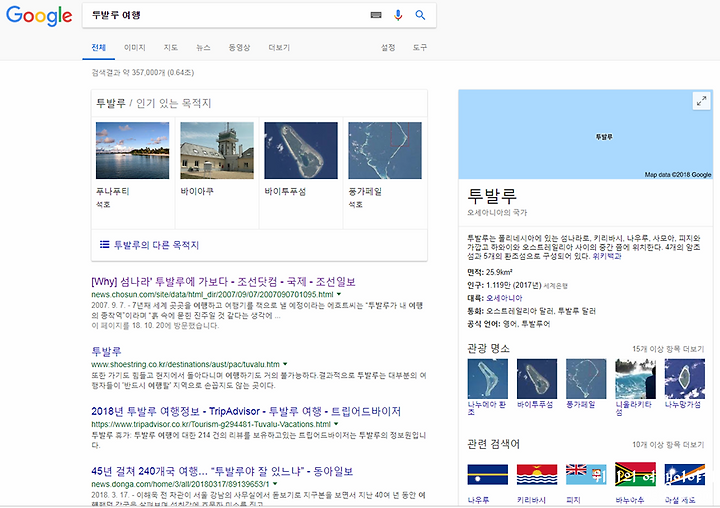Expand dropdown arrow next to donga.com URL
The height and width of the screenshot is (508, 720).
[x=275, y=484]
